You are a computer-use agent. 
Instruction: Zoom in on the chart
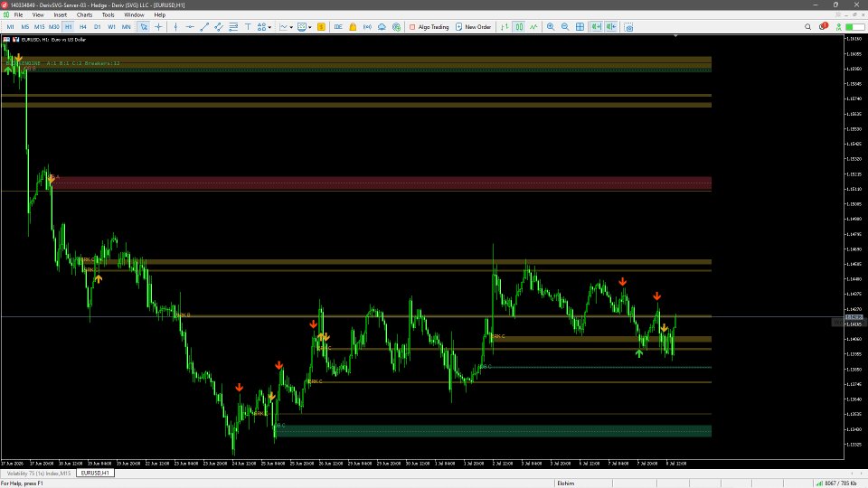point(551,26)
